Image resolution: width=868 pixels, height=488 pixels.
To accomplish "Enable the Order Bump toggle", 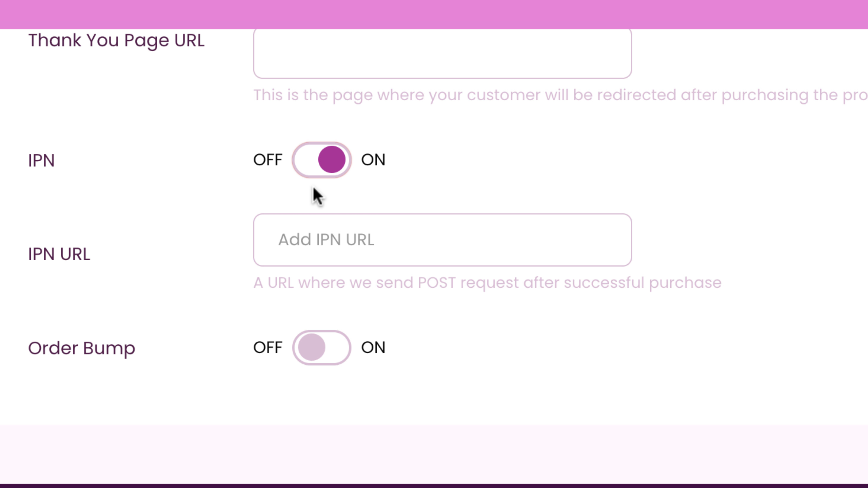I will [x=321, y=348].
